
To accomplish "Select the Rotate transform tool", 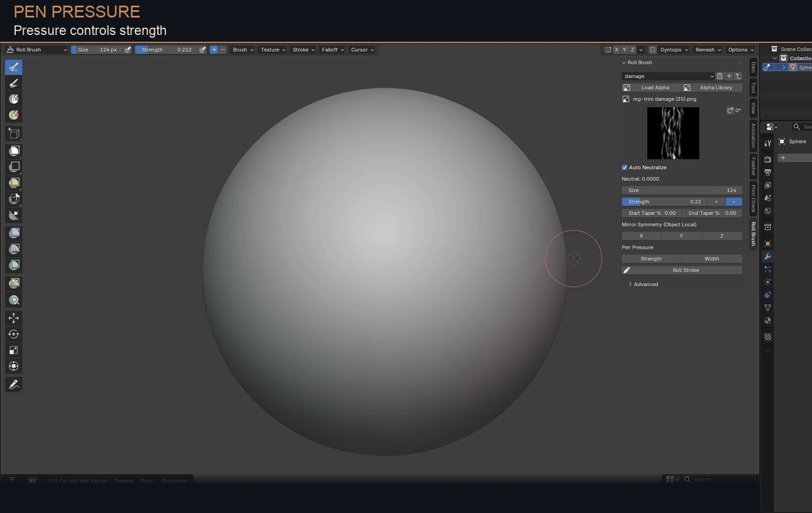I will (x=14, y=334).
